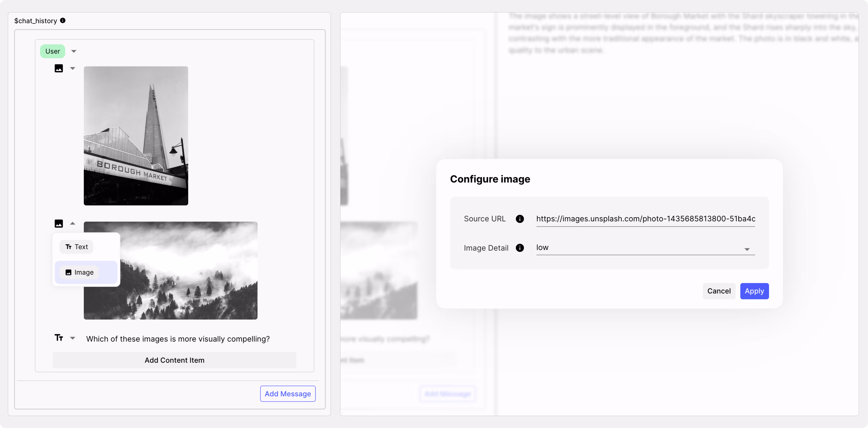
Task: Click the first image content type icon
Action: point(59,68)
